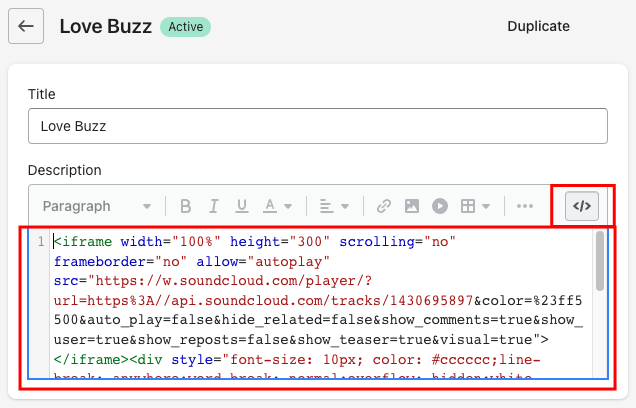Insert a video using play icon
Viewport: 636px width, 408px height.
pos(440,206)
